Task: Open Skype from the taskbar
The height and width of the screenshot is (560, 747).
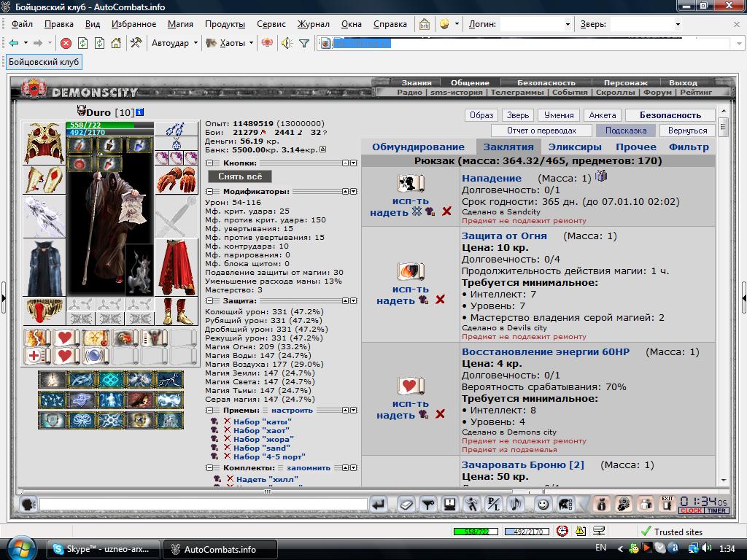Action: point(104,549)
